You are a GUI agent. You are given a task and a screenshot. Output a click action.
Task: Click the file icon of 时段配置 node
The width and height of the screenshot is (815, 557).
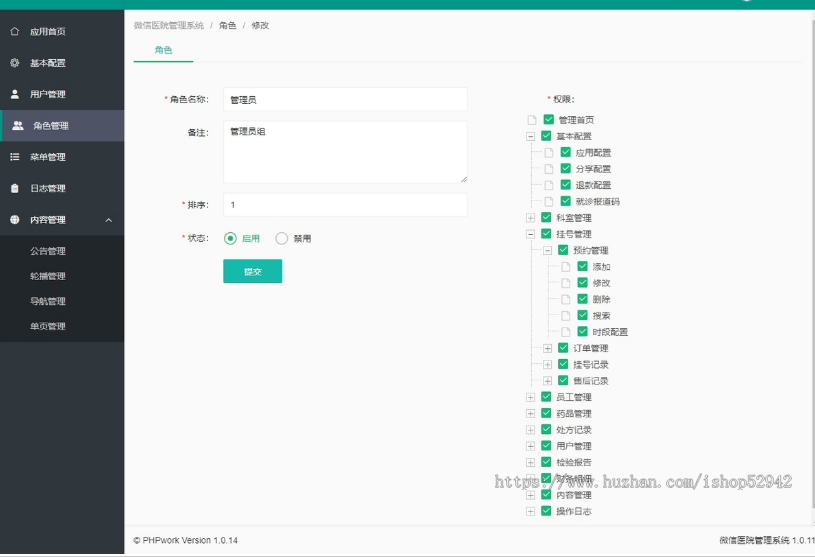pos(566,332)
